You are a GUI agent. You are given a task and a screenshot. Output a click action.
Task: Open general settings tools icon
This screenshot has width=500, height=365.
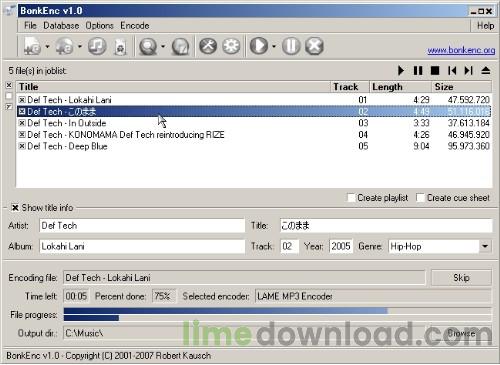click(x=208, y=46)
